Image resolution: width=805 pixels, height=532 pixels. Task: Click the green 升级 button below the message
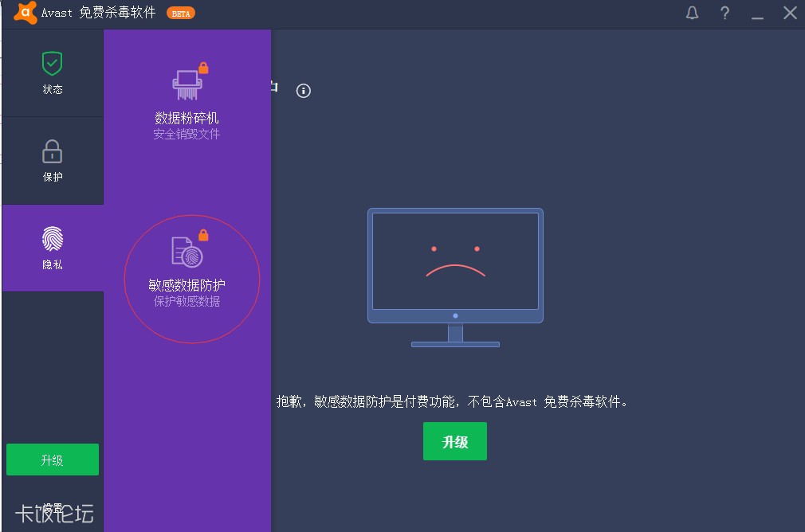tap(454, 441)
